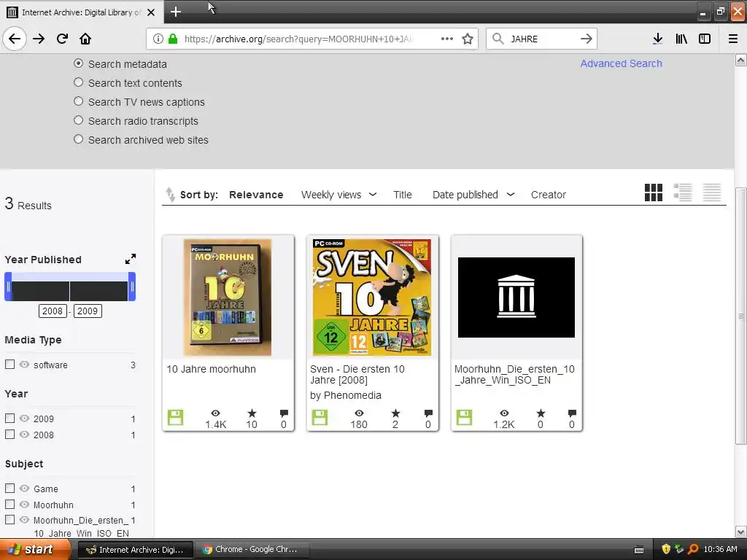
Task: Click the green secure padlock icon
Action: coord(172,39)
